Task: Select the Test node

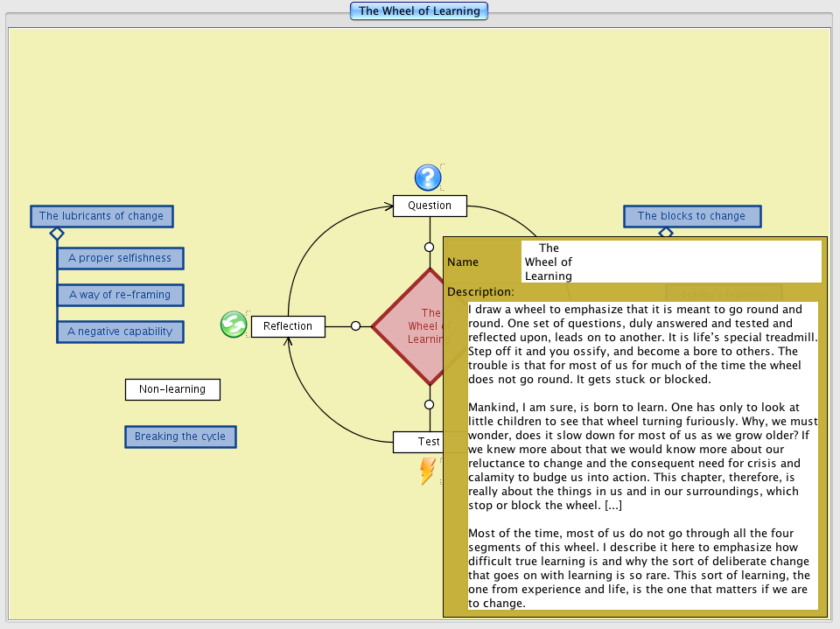Action: click(x=418, y=442)
